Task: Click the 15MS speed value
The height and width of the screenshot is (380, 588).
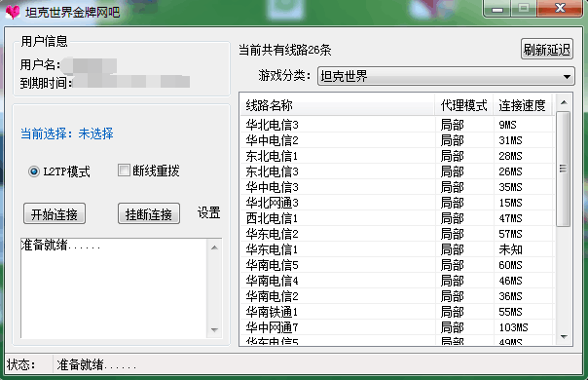Action: pos(510,203)
